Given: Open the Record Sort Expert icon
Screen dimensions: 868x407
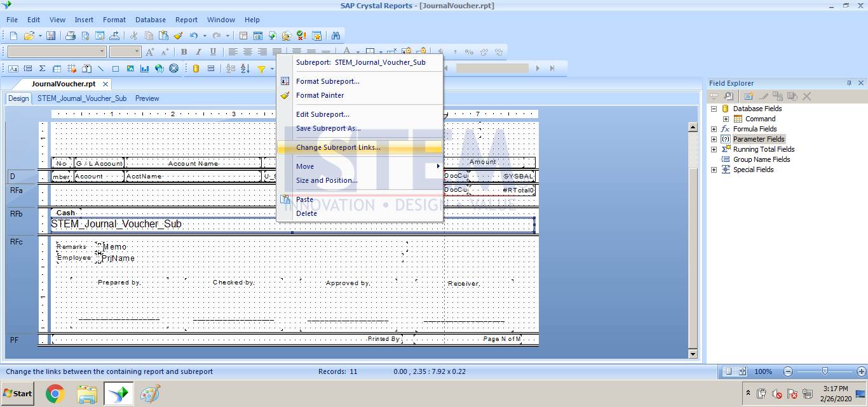Looking at the screenshot, I should click(x=245, y=69).
